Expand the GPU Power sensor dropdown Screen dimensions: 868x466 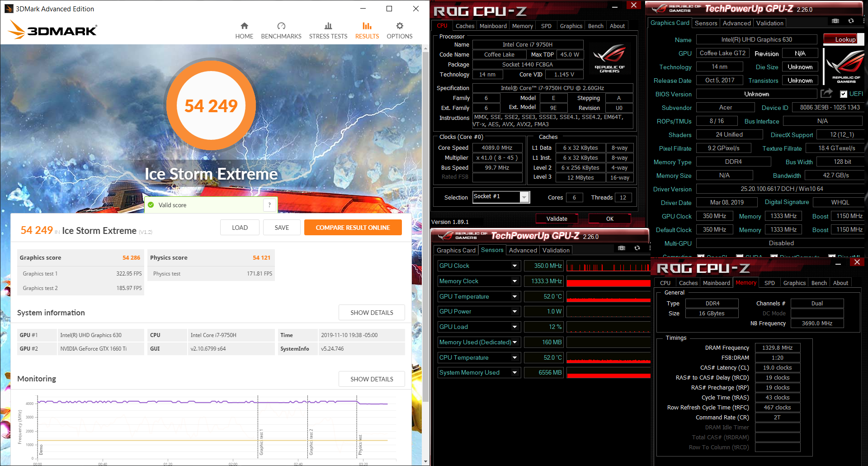(x=514, y=311)
